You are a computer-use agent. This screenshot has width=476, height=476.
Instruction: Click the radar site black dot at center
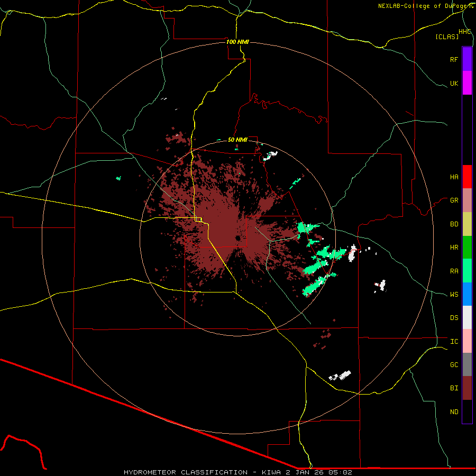pos(238,239)
